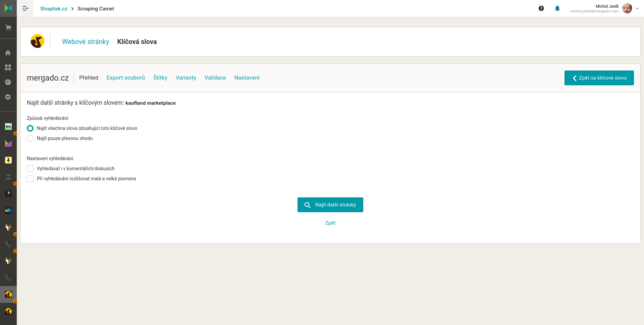Image resolution: width=644 pixels, height=325 pixels.
Task: Go to home via sidebar house icon
Action: (x=8, y=53)
